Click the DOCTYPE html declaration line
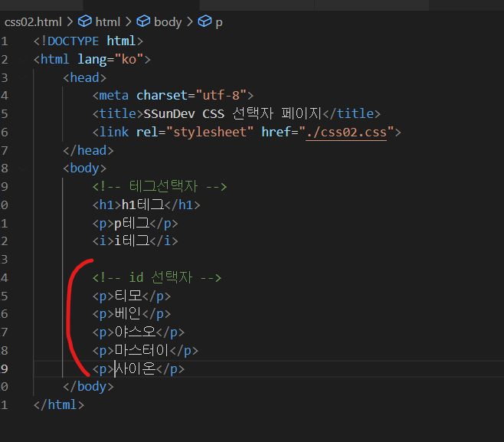504x442 pixels. 88,41
